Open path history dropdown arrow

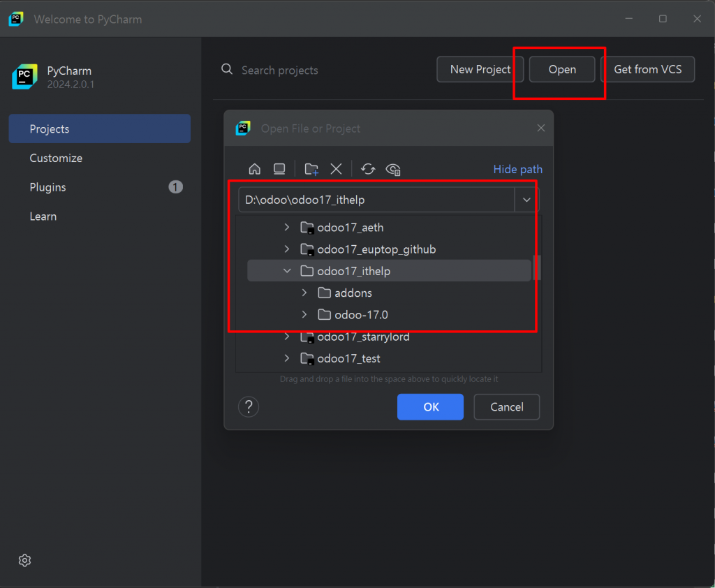526,200
